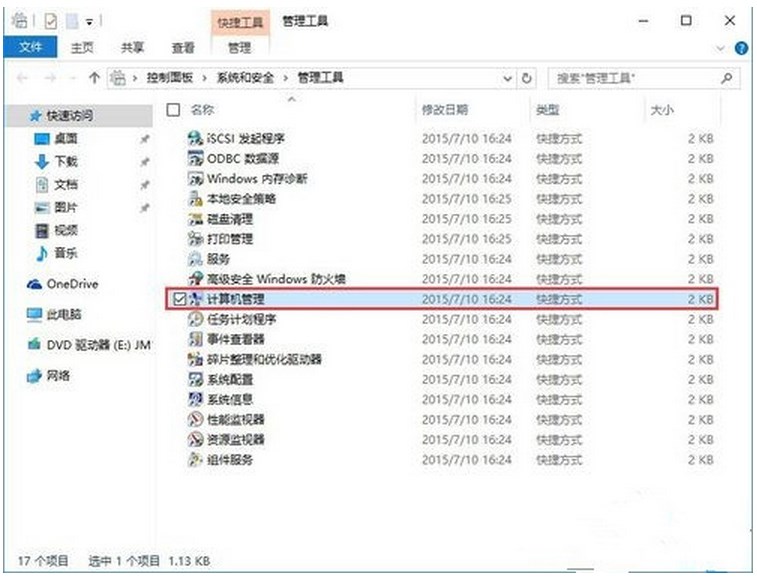Click the help question mark icon
Viewport: 757px width, 577px height.
coord(741,47)
